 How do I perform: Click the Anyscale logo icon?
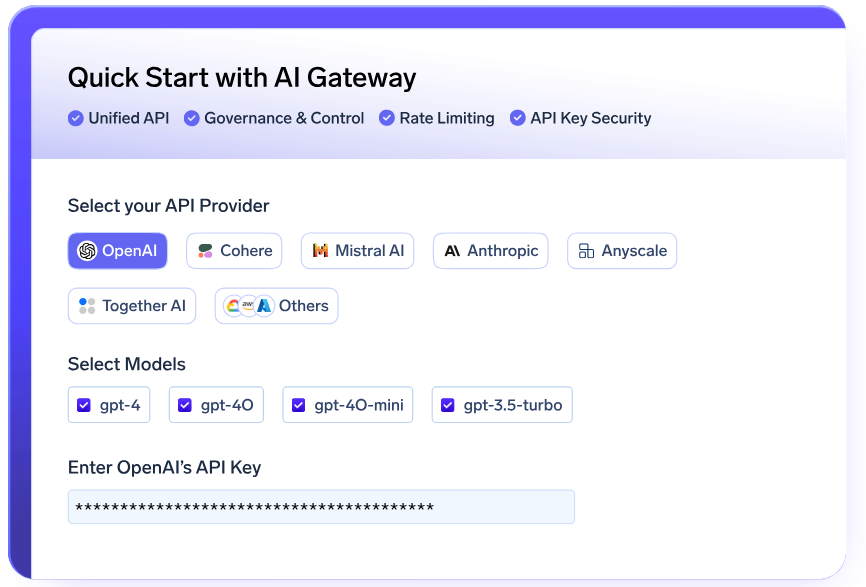[586, 251]
